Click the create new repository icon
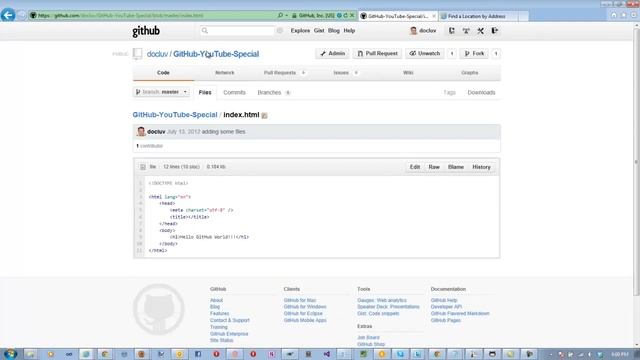The width and height of the screenshot is (640, 360). coord(451,31)
